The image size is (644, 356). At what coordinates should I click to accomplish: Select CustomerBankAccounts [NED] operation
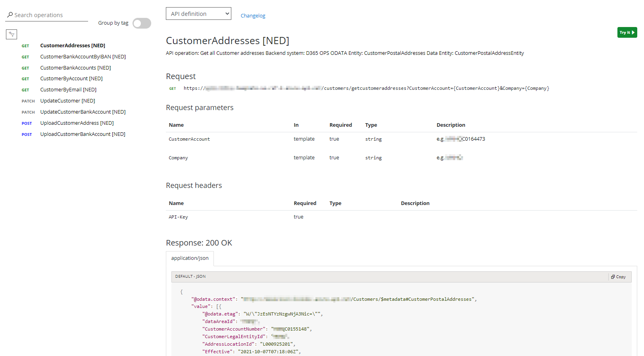pos(75,68)
